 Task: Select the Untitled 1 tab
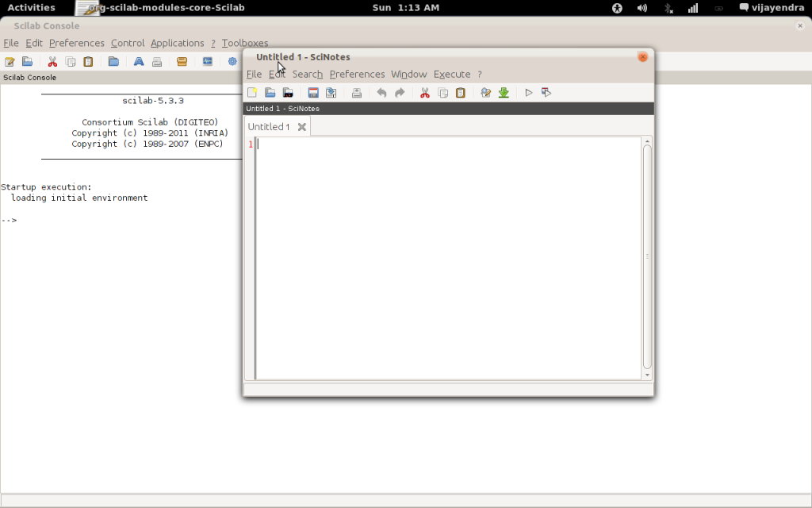(x=269, y=126)
